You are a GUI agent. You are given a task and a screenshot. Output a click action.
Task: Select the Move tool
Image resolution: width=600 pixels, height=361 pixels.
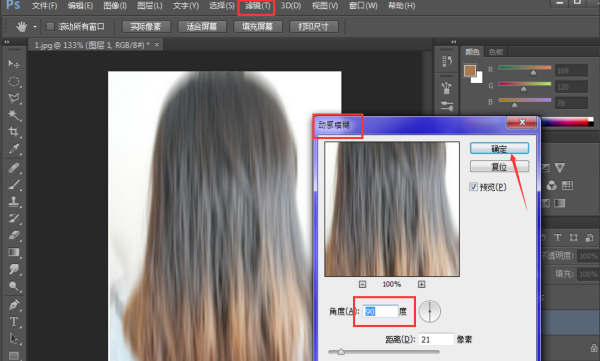pos(14,64)
